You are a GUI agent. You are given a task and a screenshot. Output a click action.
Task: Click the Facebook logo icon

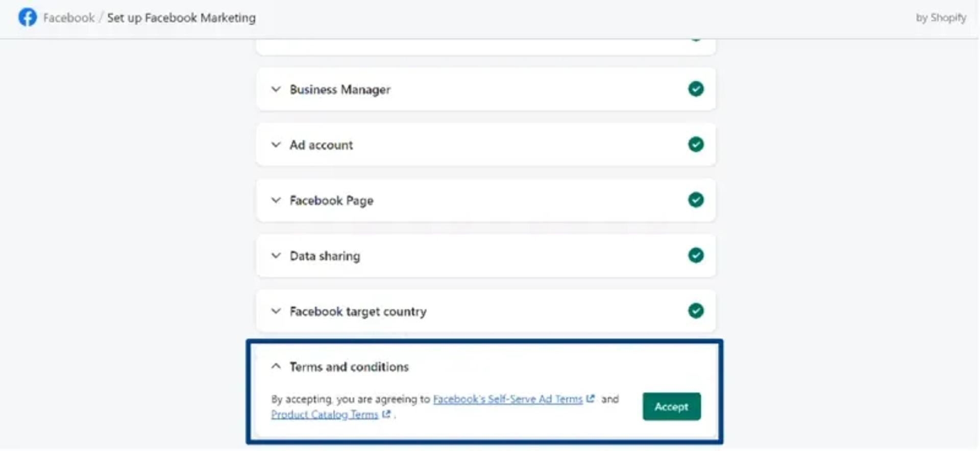(28, 17)
